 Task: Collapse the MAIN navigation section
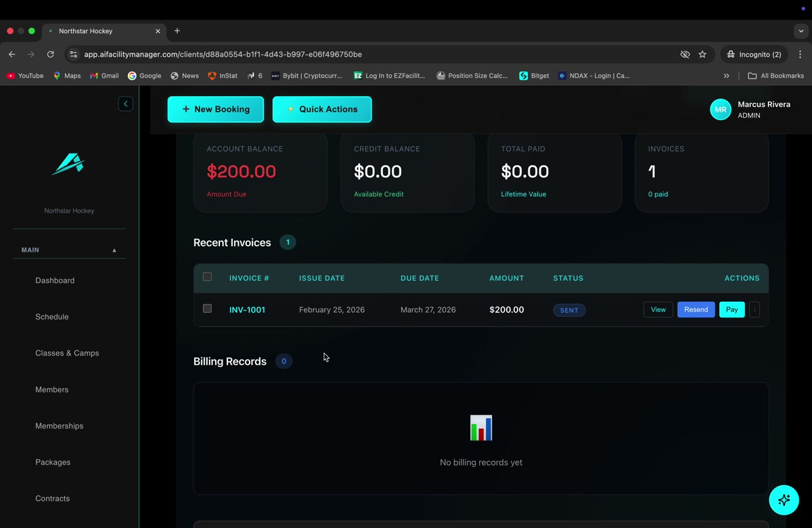114,250
